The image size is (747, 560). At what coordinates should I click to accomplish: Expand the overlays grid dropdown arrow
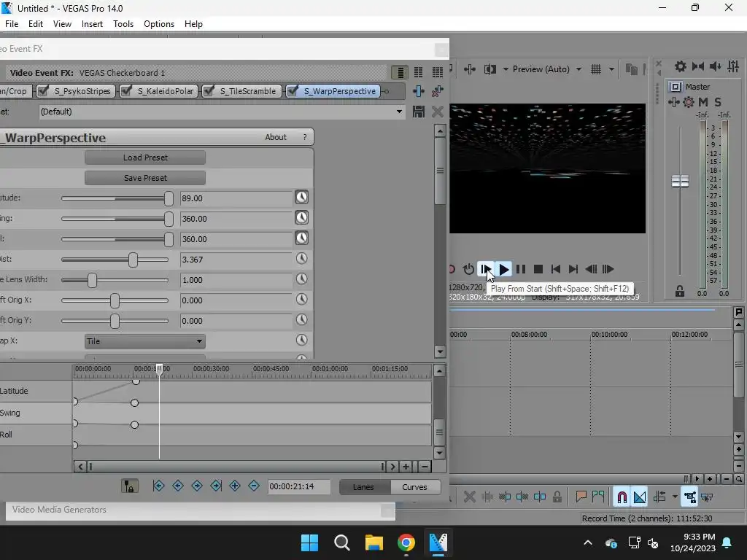tap(611, 69)
